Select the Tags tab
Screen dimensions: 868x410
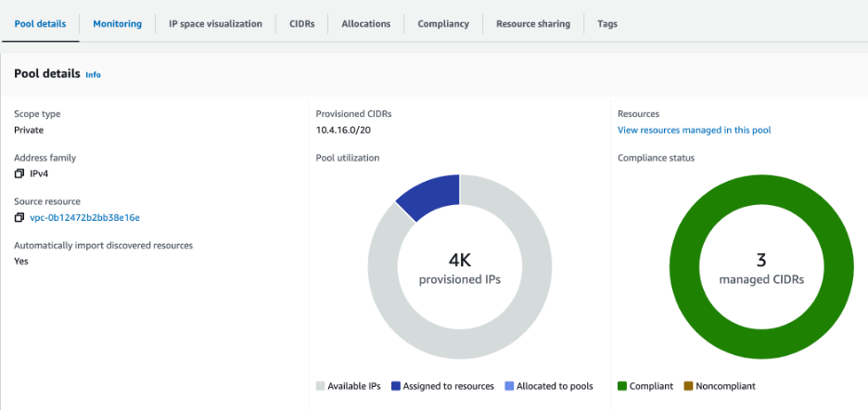[607, 24]
